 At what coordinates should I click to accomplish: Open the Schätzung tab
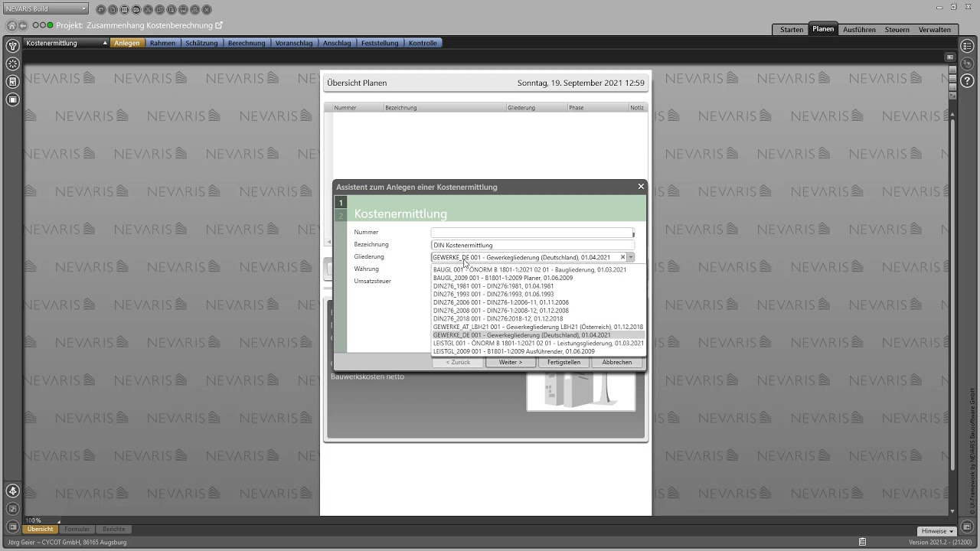click(x=201, y=43)
